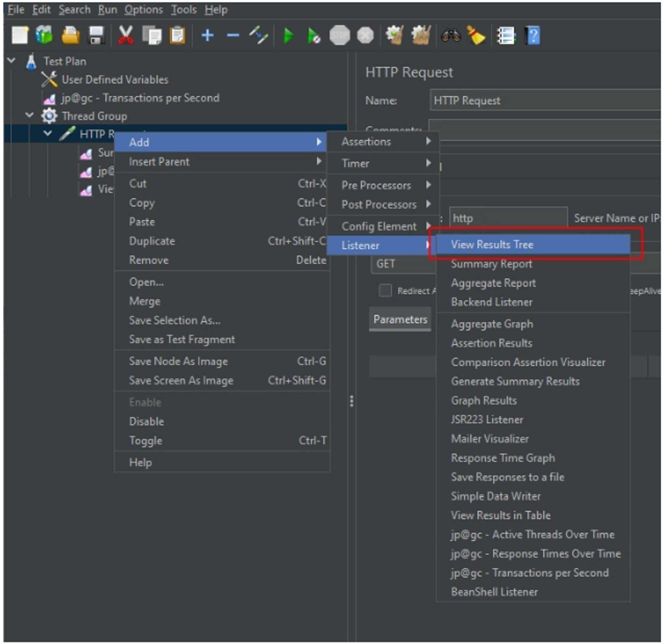This screenshot has height=644, width=666.
Task: Click the Save floppy disk icon
Action: coord(96,35)
